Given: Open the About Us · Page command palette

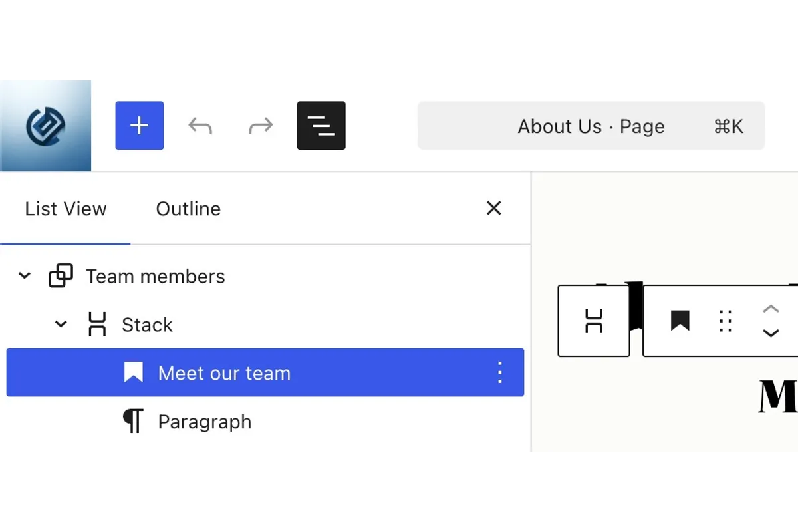Looking at the screenshot, I should pos(591,126).
